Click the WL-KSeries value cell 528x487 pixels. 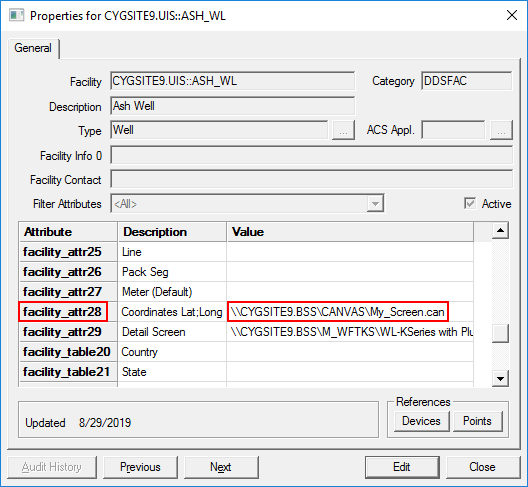pyautogui.click(x=350, y=332)
